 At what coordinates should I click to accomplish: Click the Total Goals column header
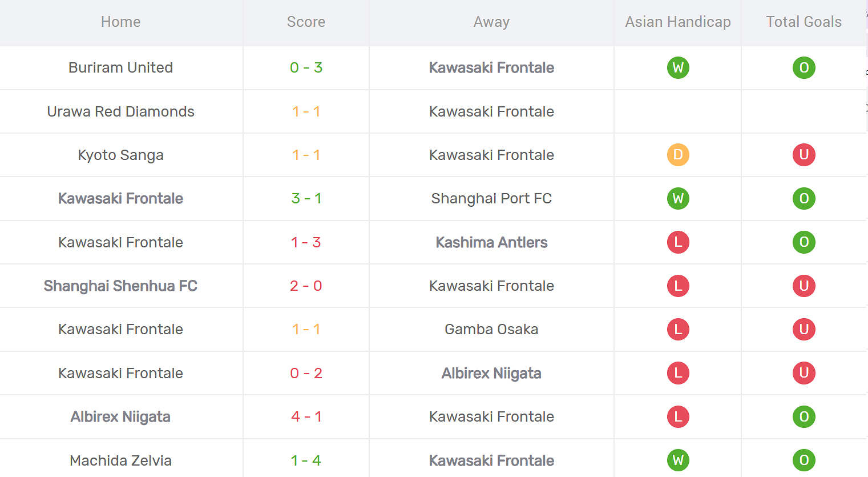tap(804, 22)
